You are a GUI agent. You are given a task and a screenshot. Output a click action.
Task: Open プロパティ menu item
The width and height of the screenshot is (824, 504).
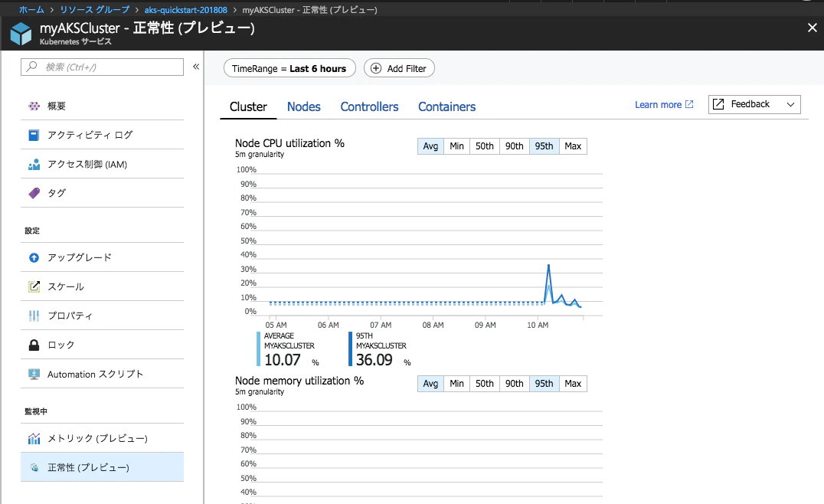[x=102, y=316]
